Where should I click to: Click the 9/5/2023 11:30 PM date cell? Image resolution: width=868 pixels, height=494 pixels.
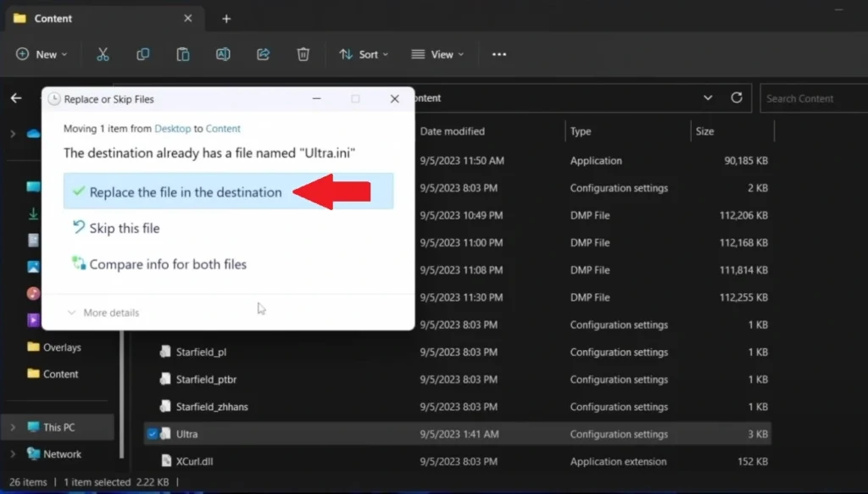coord(461,297)
